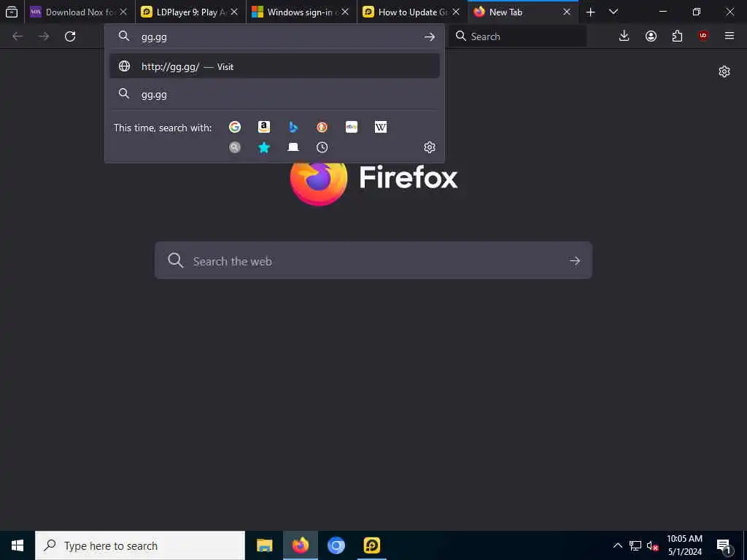The image size is (747, 560).
Task: Open the Extensions panel
Action: (677, 36)
